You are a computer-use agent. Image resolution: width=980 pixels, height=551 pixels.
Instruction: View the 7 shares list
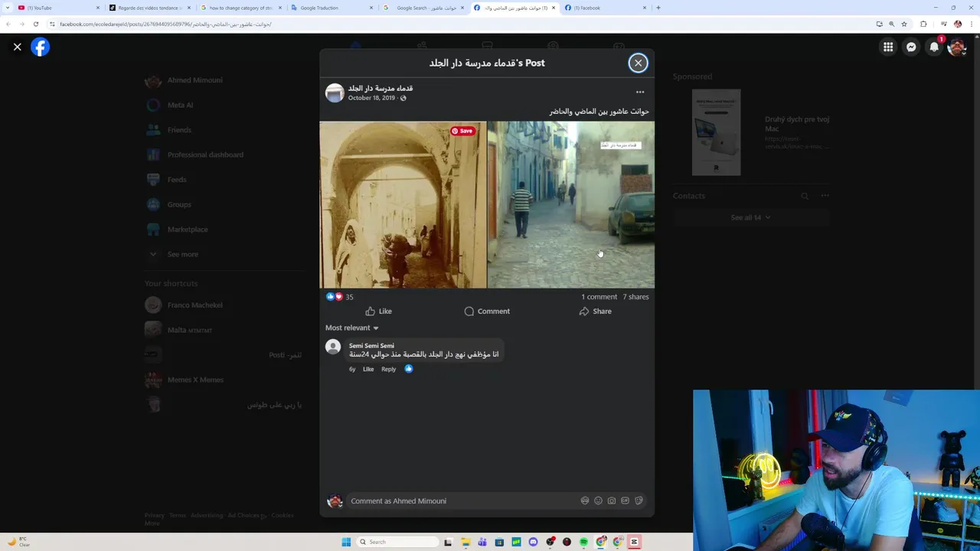click(635, 297)
